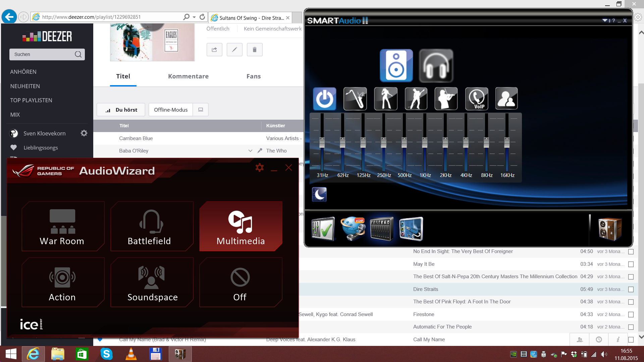Open Sven Kloevekorn profile settings gear

click(x=84, y=133)
